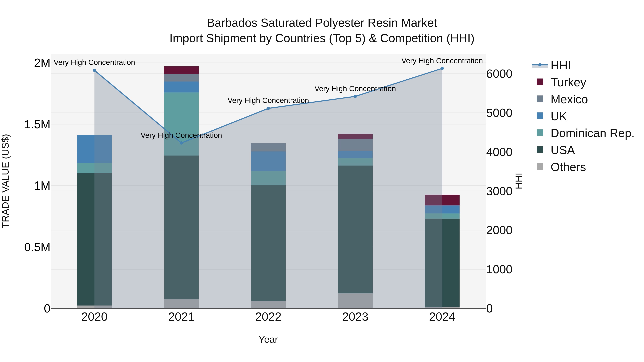
Task: Toggle the Turkey legend entry
Action: (561, 82)
